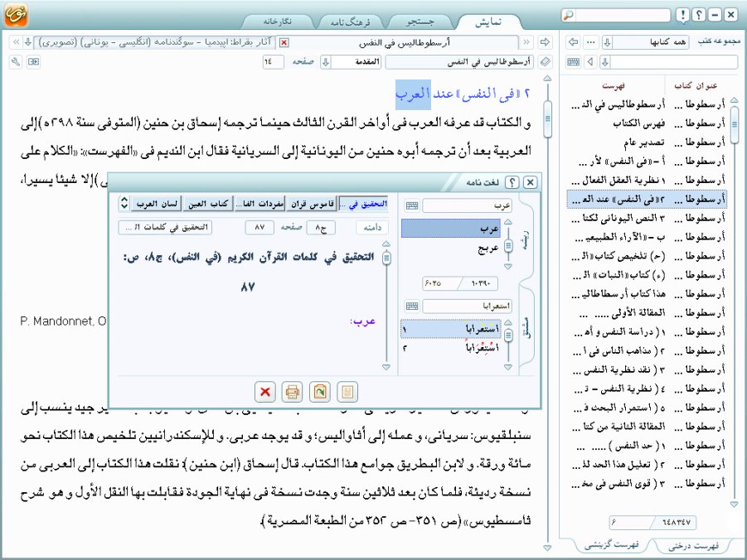
Task: Select the المقالة الأولى row in the book list
Action: coord(647,313)
